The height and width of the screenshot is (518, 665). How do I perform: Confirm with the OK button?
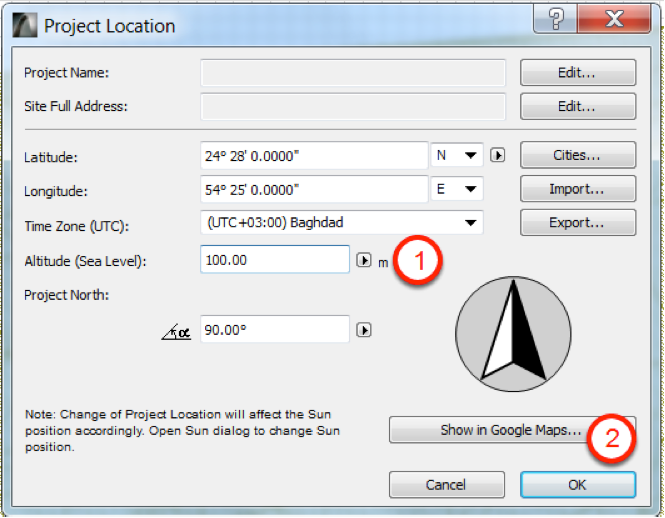[x=578, y=484]
